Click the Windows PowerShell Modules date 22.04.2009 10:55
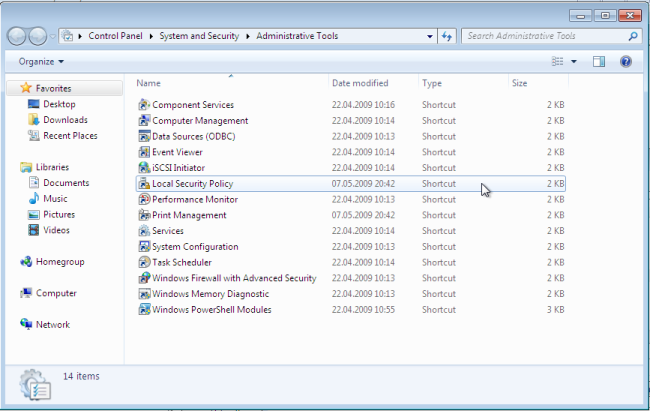The image size is (650, 411). click(x=363, y=310)
